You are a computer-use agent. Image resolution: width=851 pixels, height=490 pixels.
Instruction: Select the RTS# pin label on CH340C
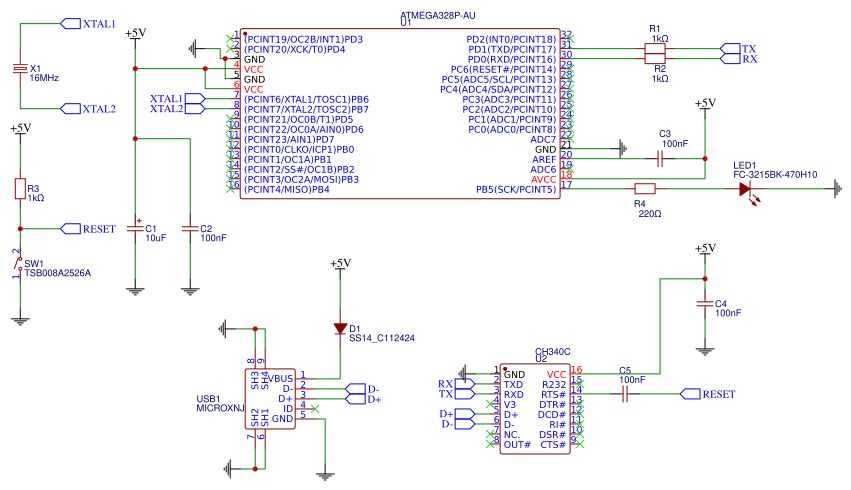[554, 394]
